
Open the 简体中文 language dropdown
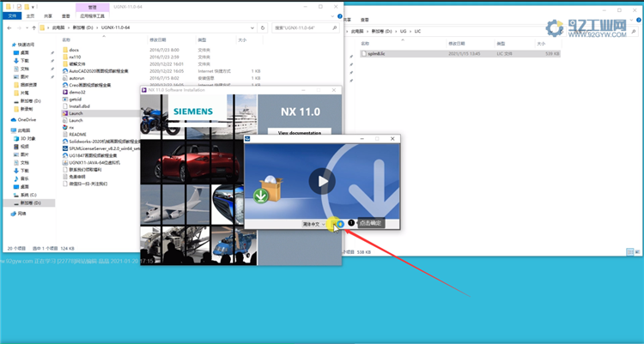pos(313,224)
